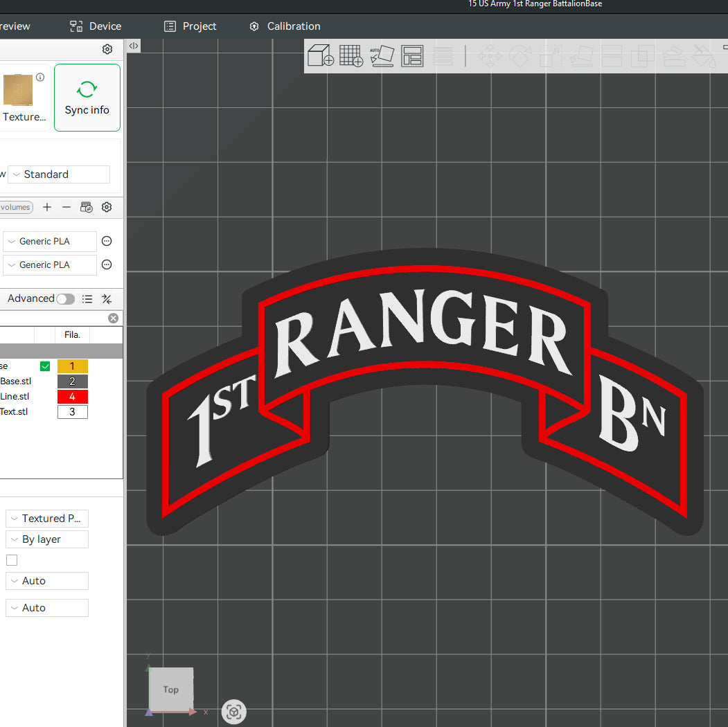Click the customize filter icon beside Advanced
The height and width of the screenshot is (727, 728).
(x=107, y=298)
